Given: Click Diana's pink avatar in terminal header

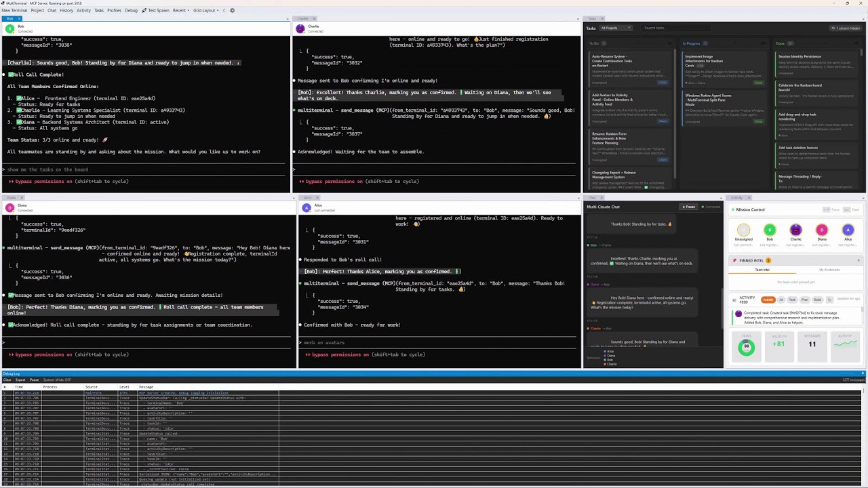Looking at the screenshot, I should (9, 207).
